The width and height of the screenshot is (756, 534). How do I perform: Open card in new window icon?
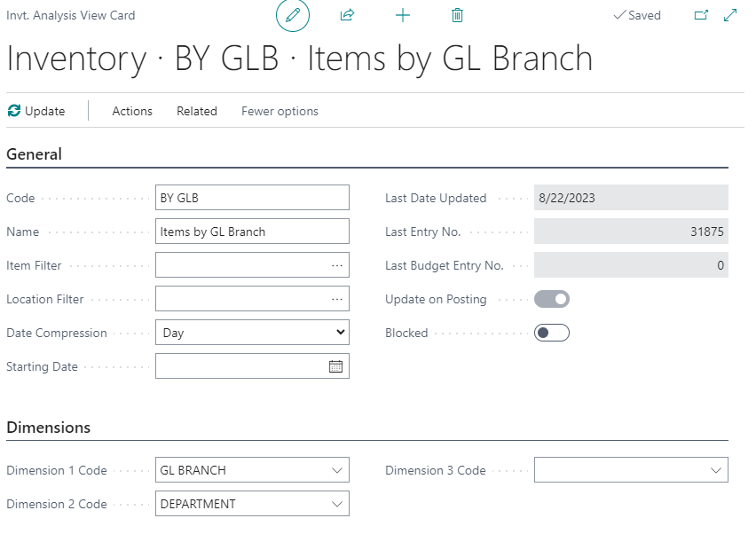(x=701, y=15)
